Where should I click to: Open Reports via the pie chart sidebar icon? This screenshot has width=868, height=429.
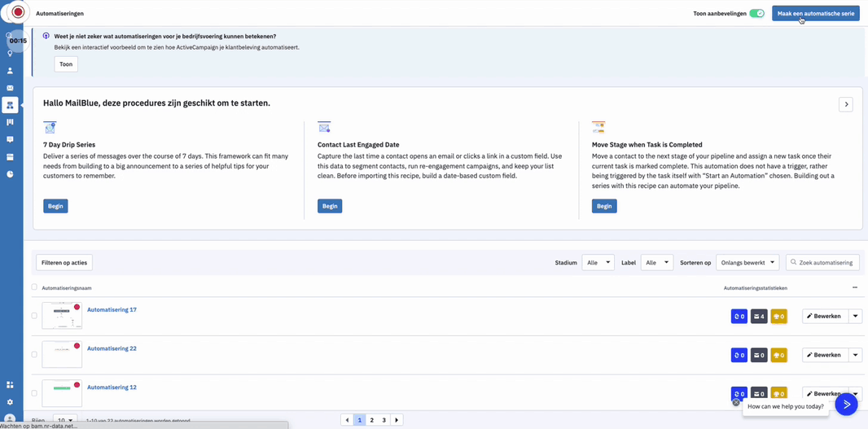[10, 174]
